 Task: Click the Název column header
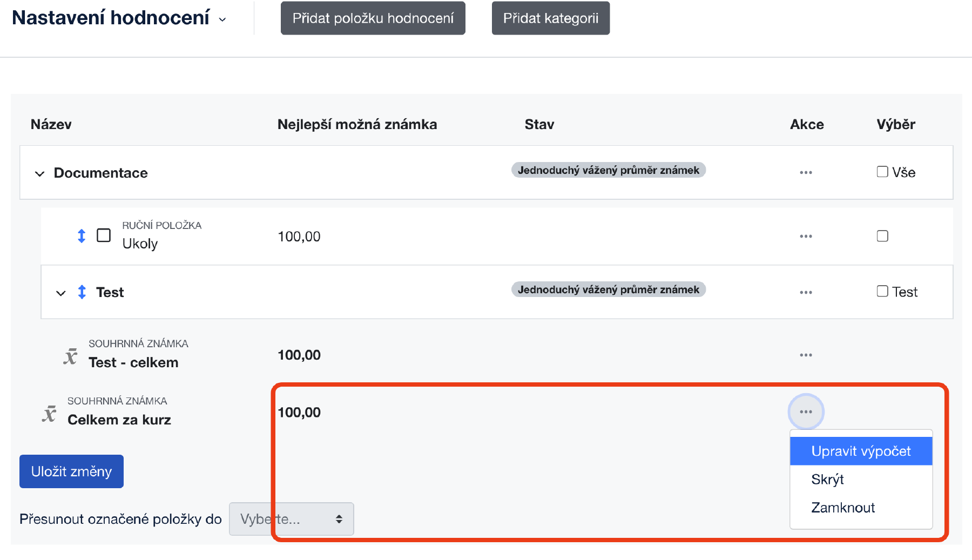click(x=51, y=125)
